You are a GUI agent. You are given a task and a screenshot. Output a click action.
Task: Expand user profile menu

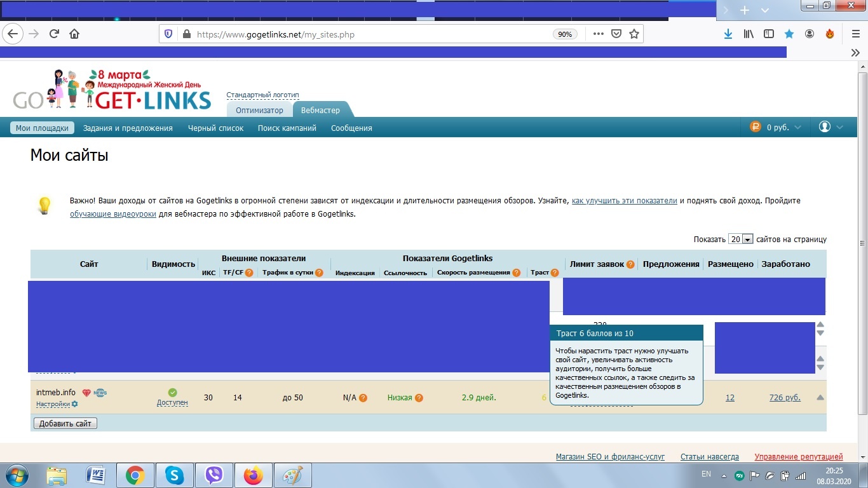pos(831,128)
